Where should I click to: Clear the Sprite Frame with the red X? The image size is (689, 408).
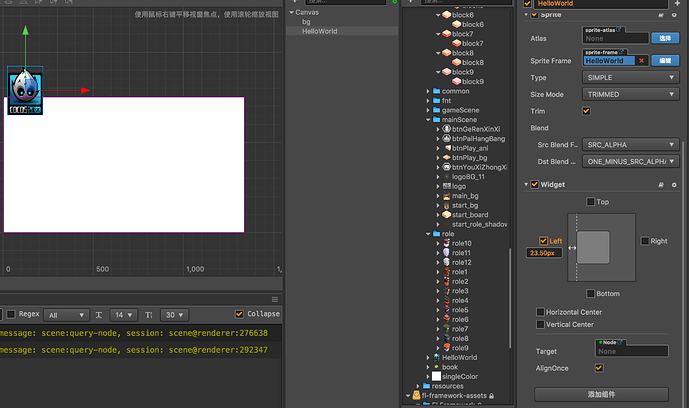click(x=641, y=60)
